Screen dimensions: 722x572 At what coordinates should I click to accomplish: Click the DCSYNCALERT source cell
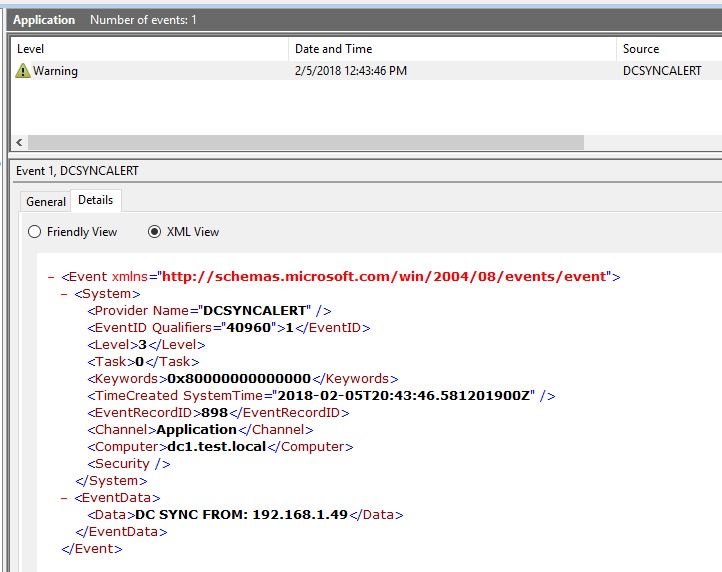click(x=662, y=71)
